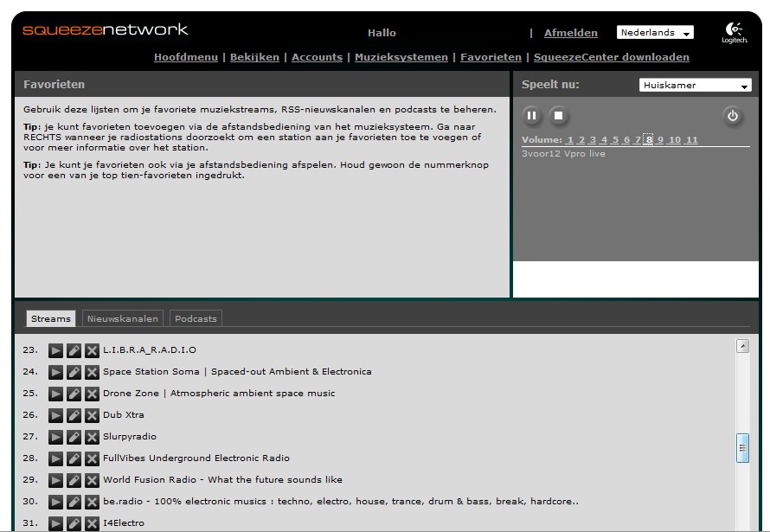Open the Huiskamer player dropdown
770x532 pixels.
coord(695,85)
